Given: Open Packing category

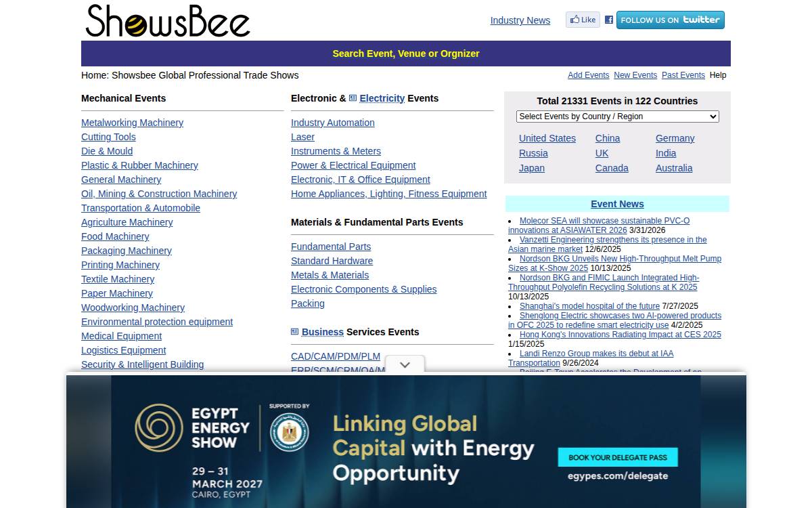Looking at the screenshot, I should [307, 303].
